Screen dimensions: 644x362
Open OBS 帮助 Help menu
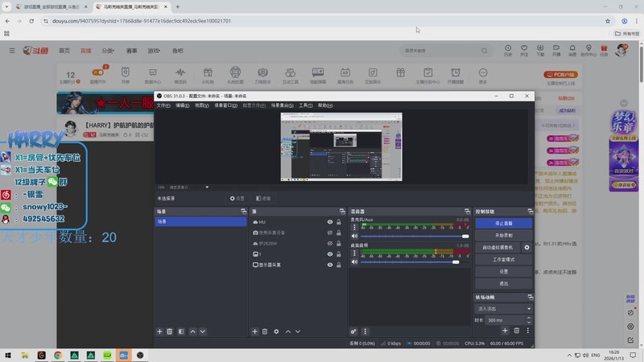pos(325,105)
